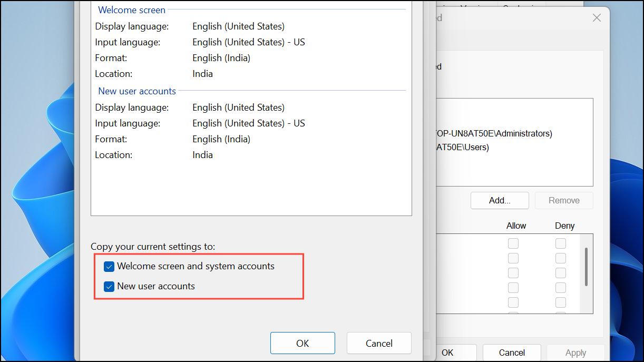
Task: Select the Users group entry
Action: click(463, 148)
